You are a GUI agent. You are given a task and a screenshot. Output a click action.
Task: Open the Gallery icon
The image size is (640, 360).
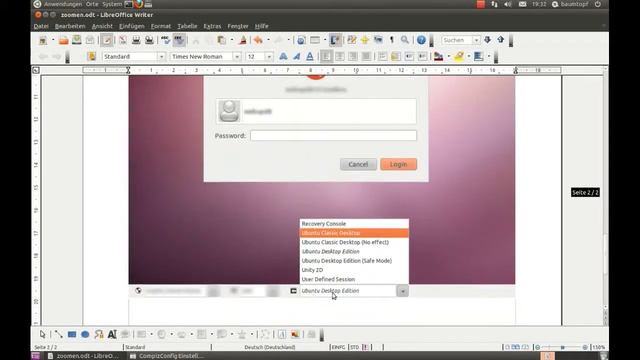[x=378, y=40]
